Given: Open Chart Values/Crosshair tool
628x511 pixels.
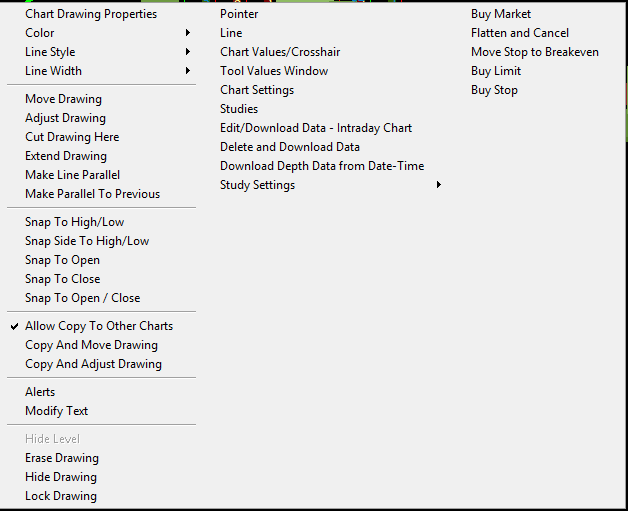Looking at the screenshot, I should coord(280,52).
